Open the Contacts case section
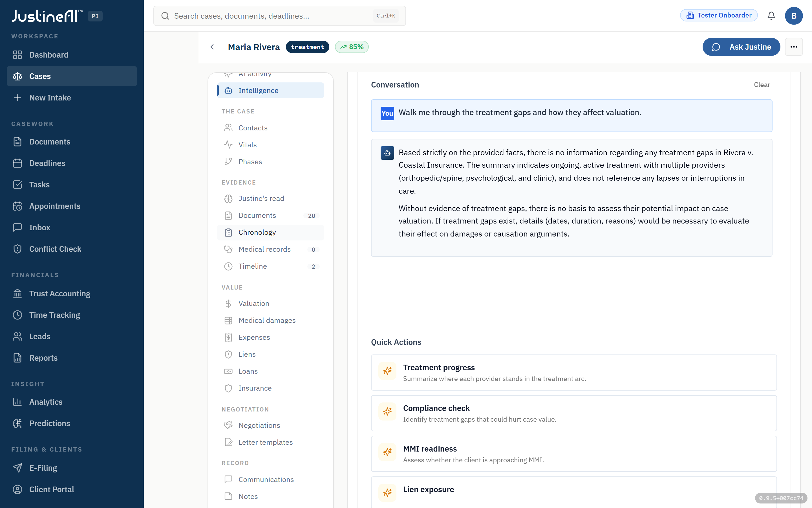 (x=270, y=128)
